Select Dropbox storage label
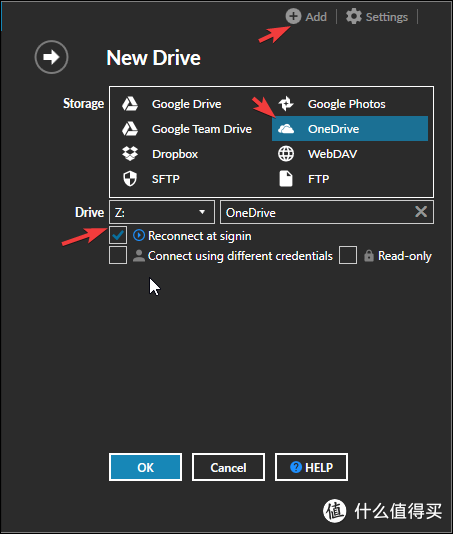 point(175,154)
